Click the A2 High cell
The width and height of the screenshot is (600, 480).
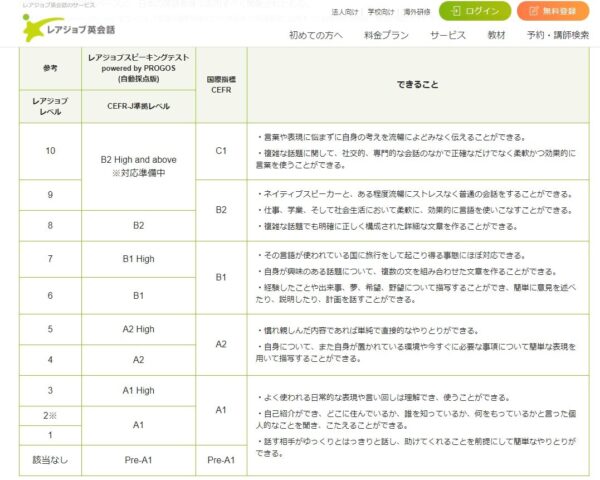click(139, 329)
